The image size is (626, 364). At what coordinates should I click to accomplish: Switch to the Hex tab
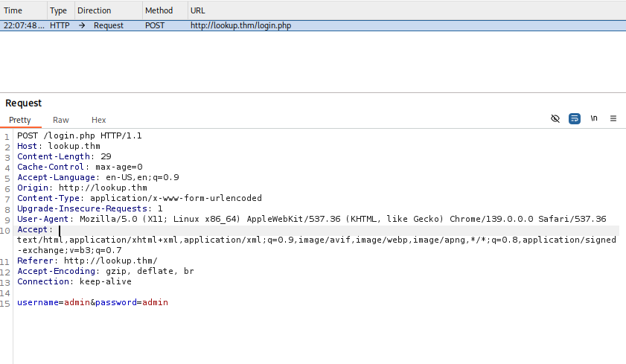pyautogui.click(x=98, y=120)
